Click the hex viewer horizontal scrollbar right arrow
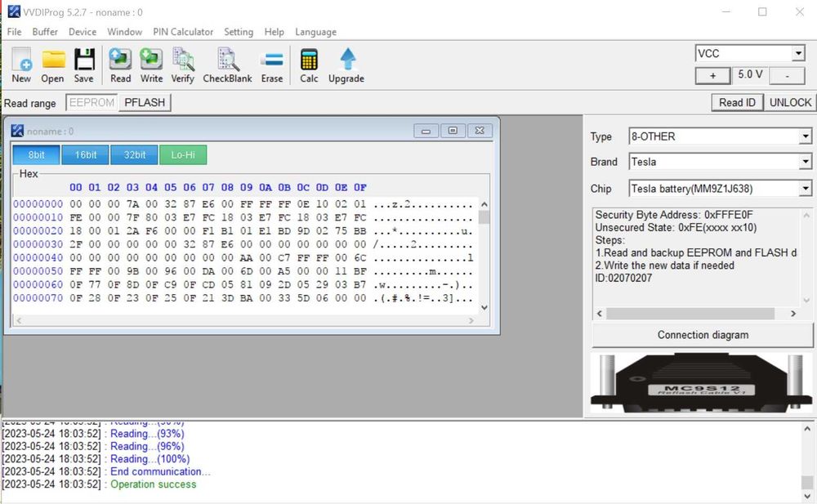Screen dimensions: 817x504 click(471, 320)
